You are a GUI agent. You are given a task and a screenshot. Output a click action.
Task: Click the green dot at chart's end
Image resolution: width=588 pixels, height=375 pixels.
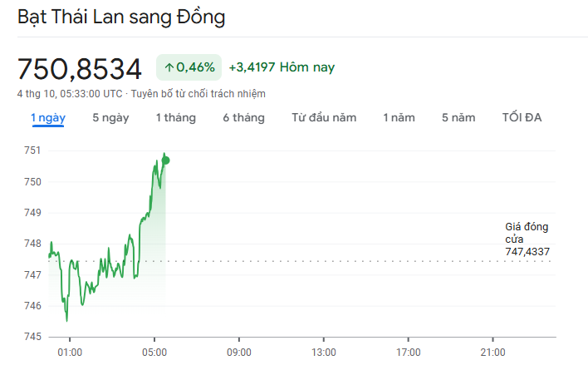point(166,160)
